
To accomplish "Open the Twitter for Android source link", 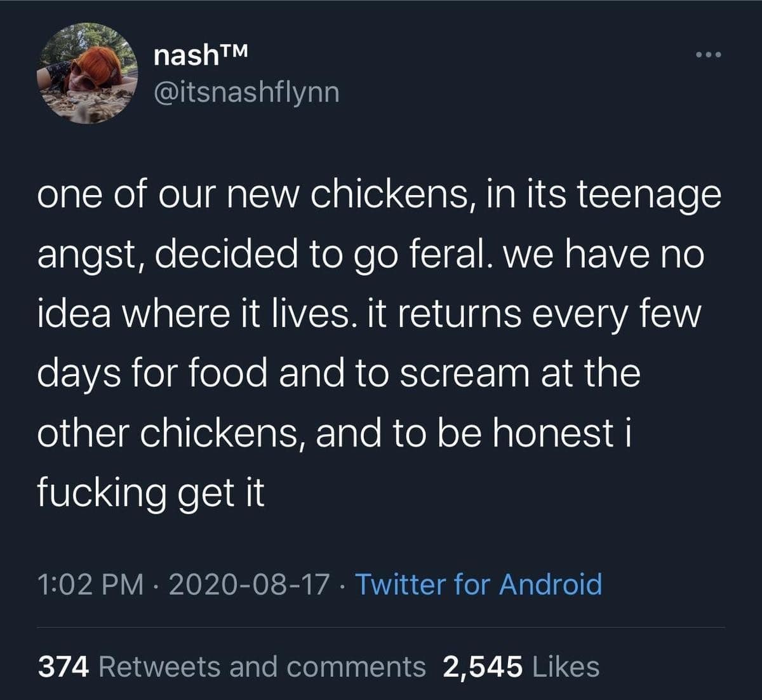I will coord(478,584).
